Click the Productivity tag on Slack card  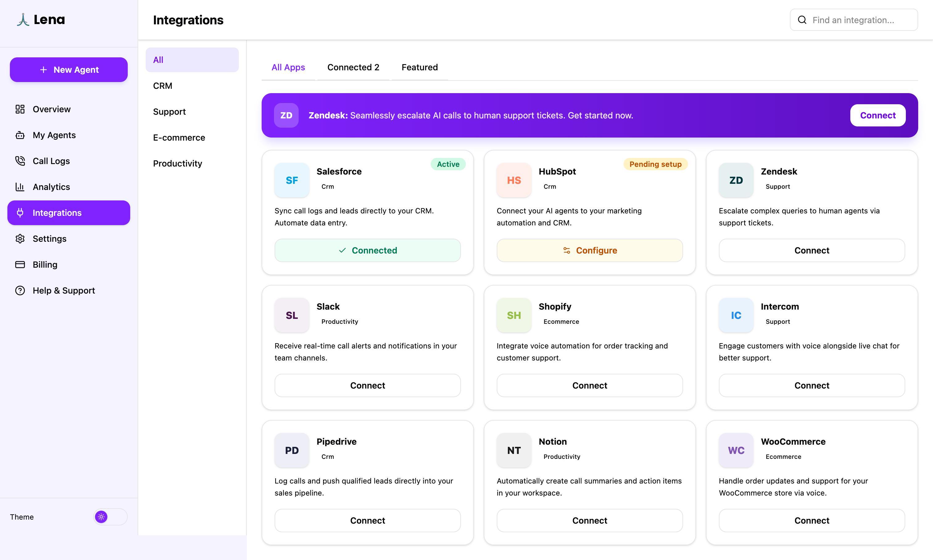339,322
